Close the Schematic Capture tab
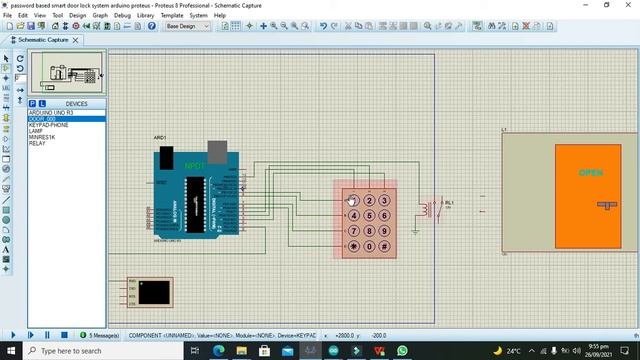Image resolution: width=640 pixels, height=360 pixels. click(x=76, y=40)
